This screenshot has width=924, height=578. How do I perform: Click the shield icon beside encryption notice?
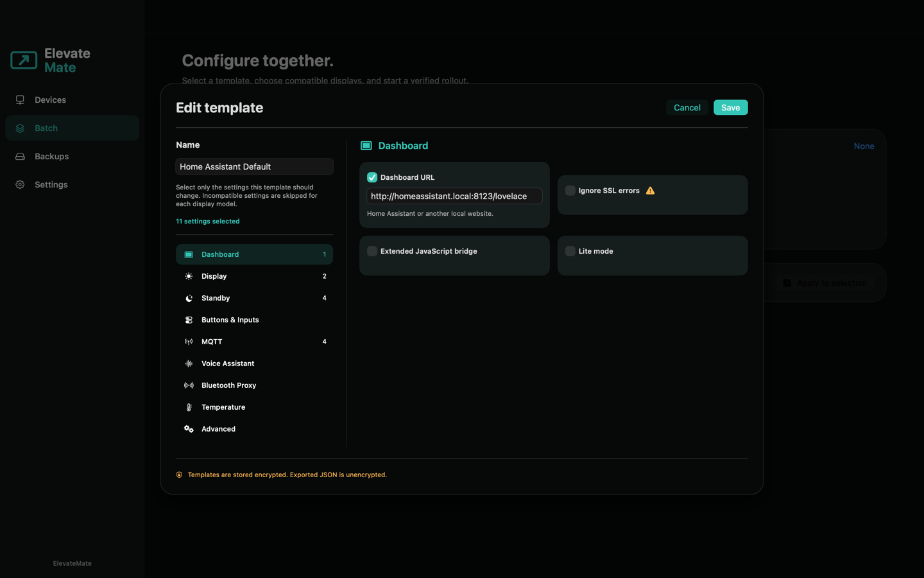179,475
